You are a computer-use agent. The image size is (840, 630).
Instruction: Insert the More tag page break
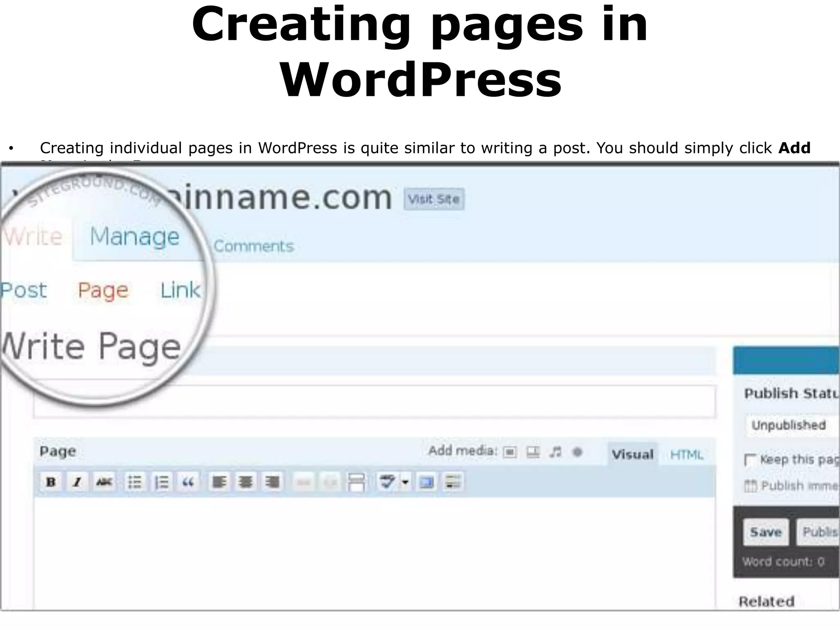coord(356,482)
